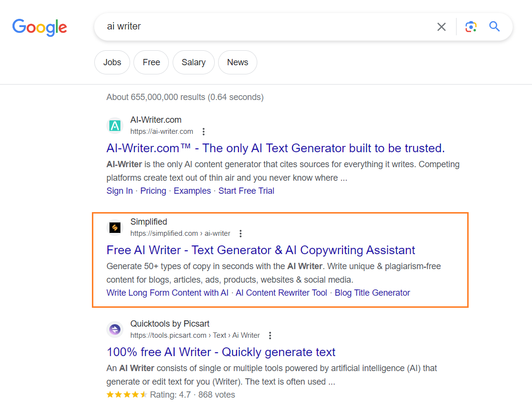This screenshot has height=402, width=532.
Task: Open more options for Simplified result
Action: click(x=240, y=233)
